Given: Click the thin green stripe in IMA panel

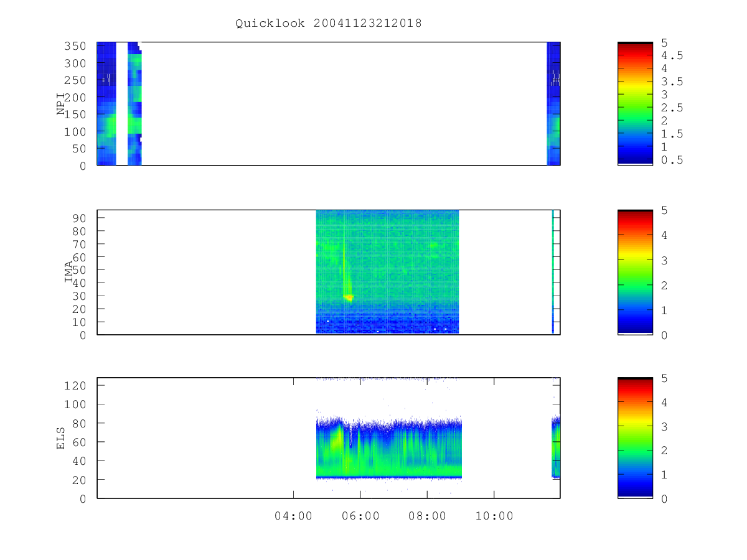Looking at the screenshot, I should pos(553,272).
